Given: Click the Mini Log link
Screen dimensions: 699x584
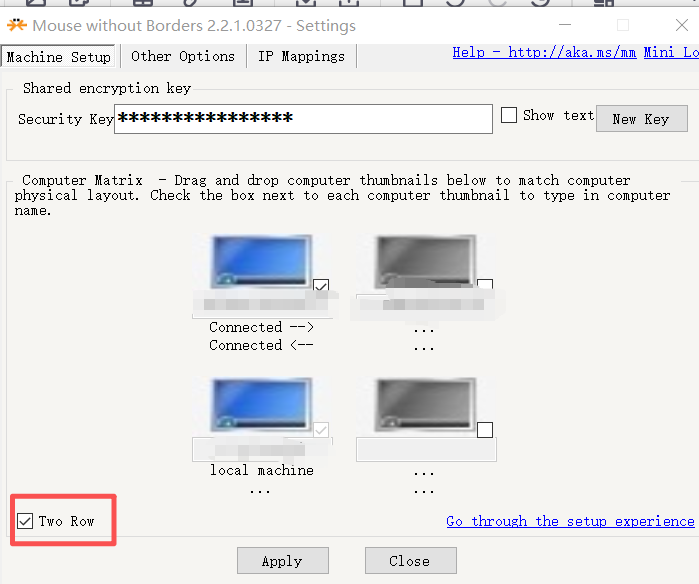Looking at the screenshot, I should click(x=671, y=52).
